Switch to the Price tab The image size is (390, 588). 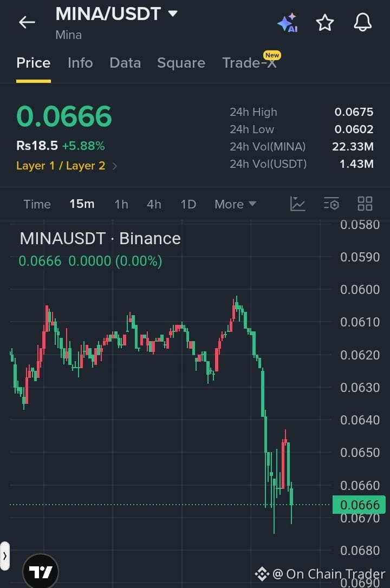[34, 63]
